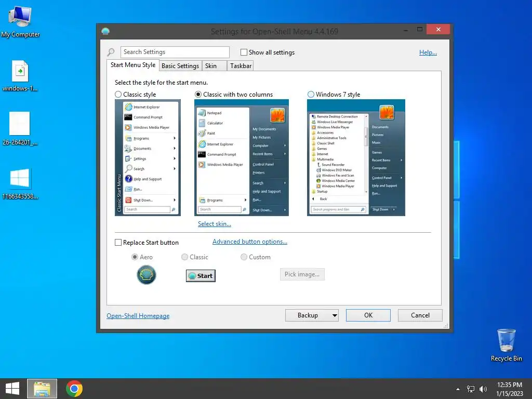Open Advanced button options... link
This screenshot has height=399, width=532.
250,242
